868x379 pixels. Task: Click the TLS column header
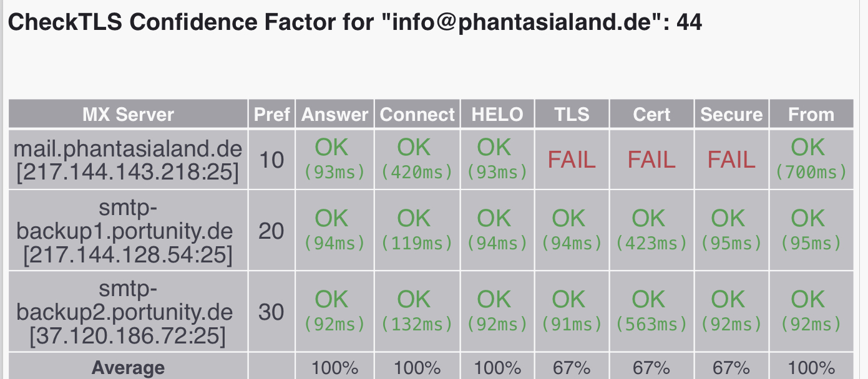pyautogui.click(x=572, y=114)
